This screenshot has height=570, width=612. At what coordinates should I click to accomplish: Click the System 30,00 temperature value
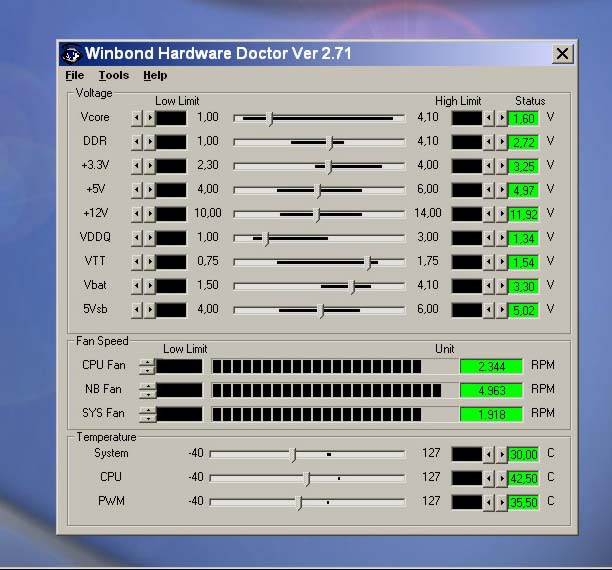click(x=523, y=455)
